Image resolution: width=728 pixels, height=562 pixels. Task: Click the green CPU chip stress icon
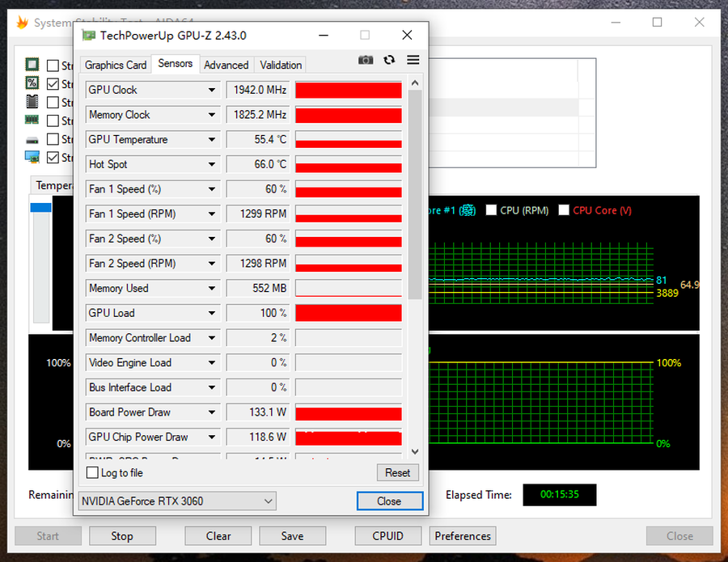(32, 65)
